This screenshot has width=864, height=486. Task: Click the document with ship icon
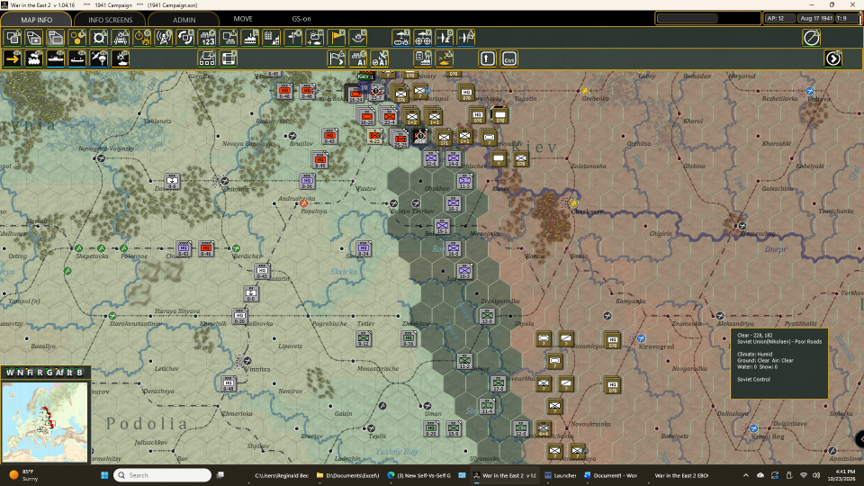[423, 58]
